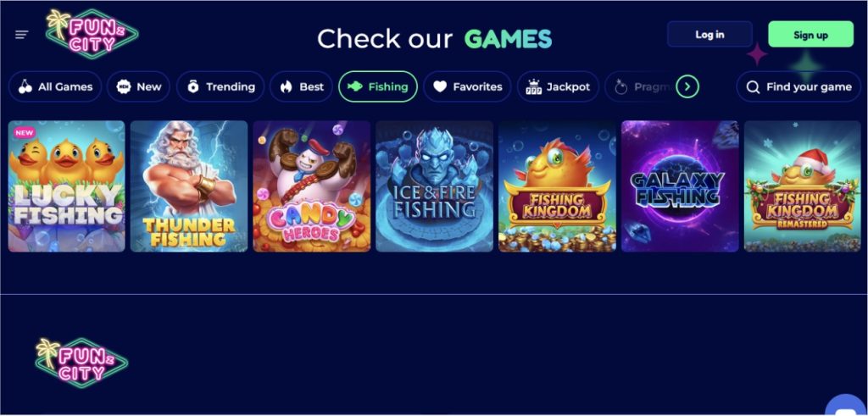This screenshot has width=868, height=416.
Task: Click the Fun City logo in footer
Action: (x=81, y=363)
